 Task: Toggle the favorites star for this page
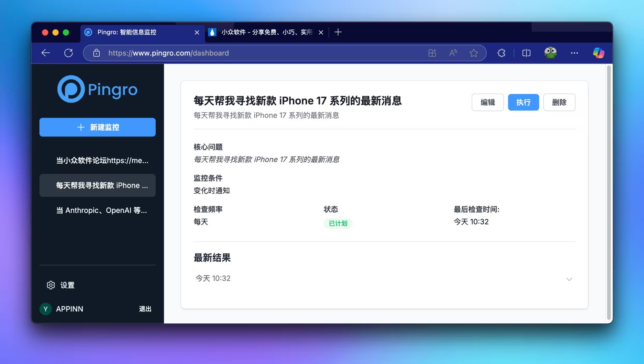(474, 53)
